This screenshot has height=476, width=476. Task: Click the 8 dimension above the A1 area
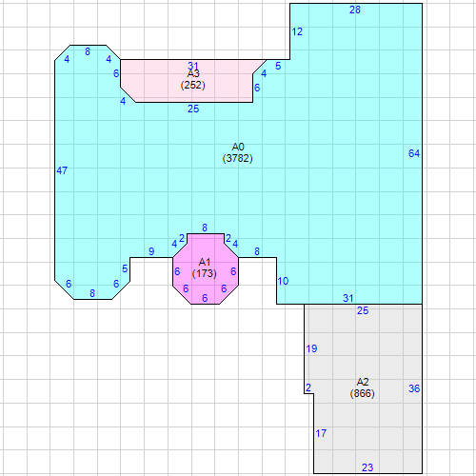point(205,228)
